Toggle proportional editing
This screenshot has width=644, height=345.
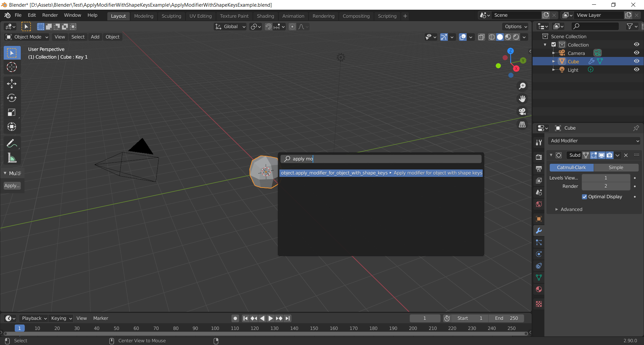tap(292, 26)
